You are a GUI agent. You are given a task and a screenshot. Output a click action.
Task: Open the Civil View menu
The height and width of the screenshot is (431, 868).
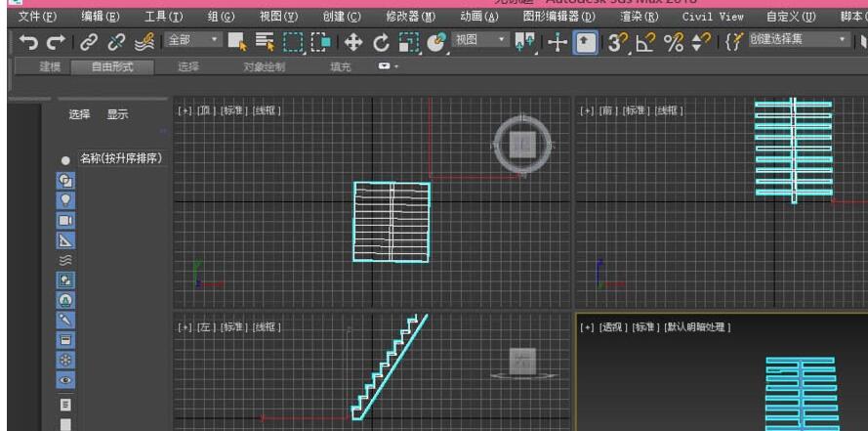coord(713,17)
